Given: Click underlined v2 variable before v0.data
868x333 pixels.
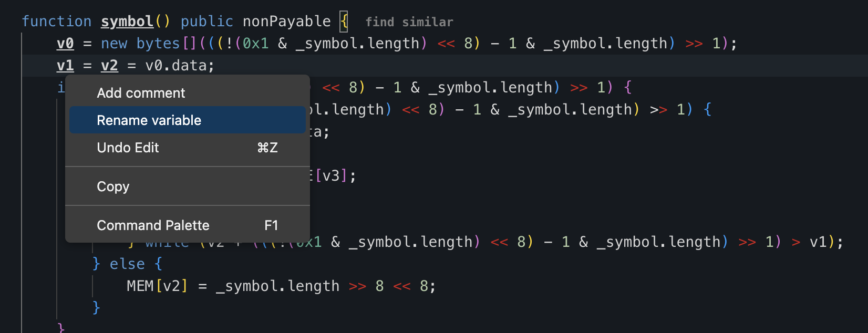Looking at the screenshot, I should [109, 66].
